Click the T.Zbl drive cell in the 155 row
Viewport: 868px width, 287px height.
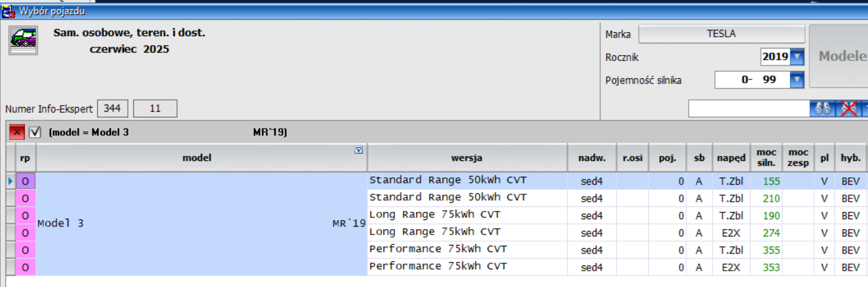coord(731,181)
